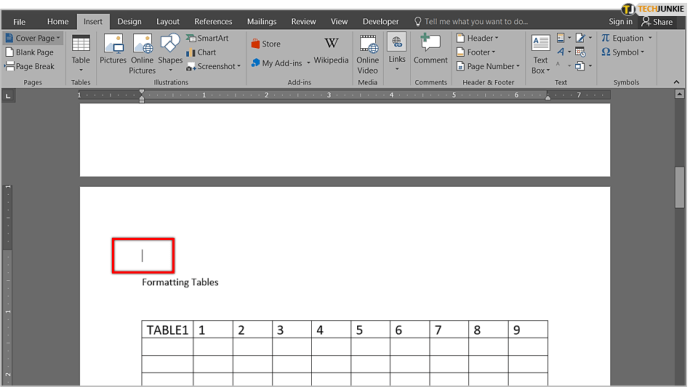The image size is (690, 387).
Task: Open the Store add-ins
Action: coord(266,44)
